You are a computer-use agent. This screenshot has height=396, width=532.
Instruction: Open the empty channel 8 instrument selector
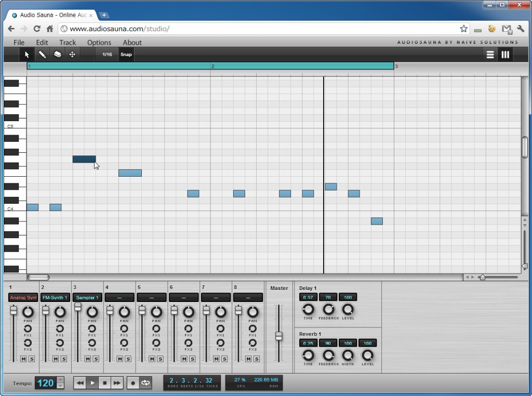[248, 298]
